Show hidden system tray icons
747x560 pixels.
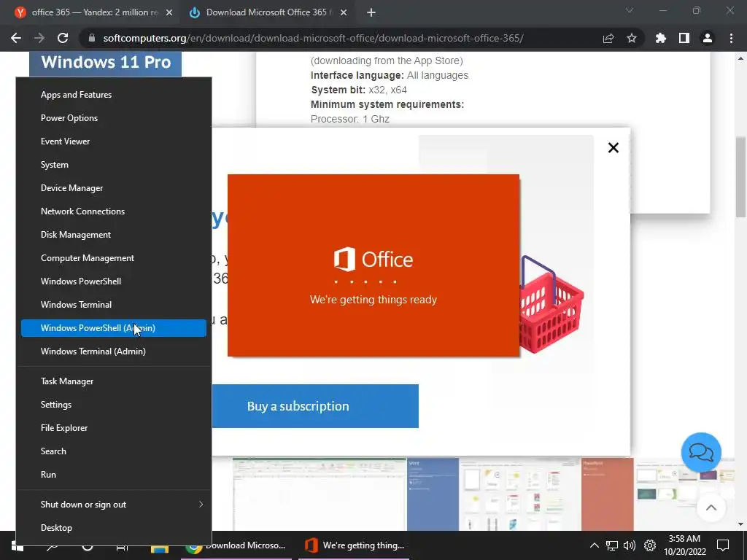[594, 545]
